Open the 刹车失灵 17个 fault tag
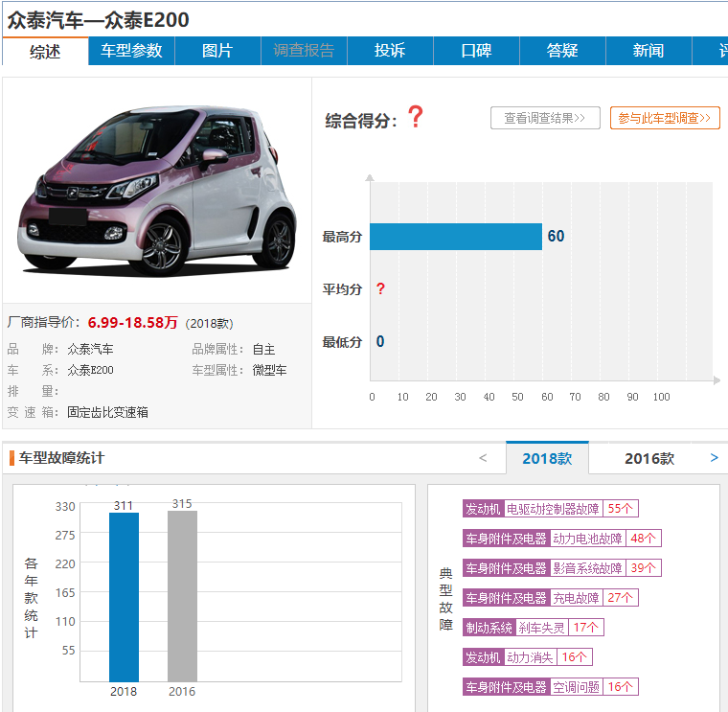728x712 pixels. [534, 628]
